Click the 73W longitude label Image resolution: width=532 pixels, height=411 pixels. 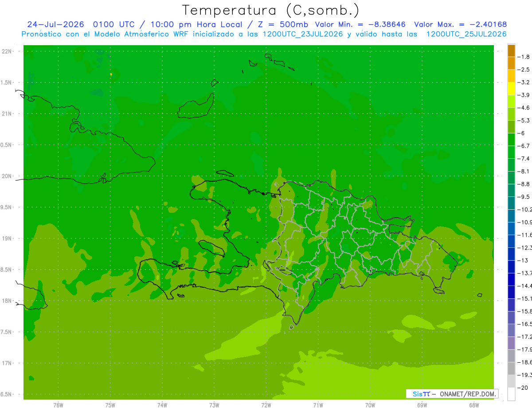tap(214, 405)
